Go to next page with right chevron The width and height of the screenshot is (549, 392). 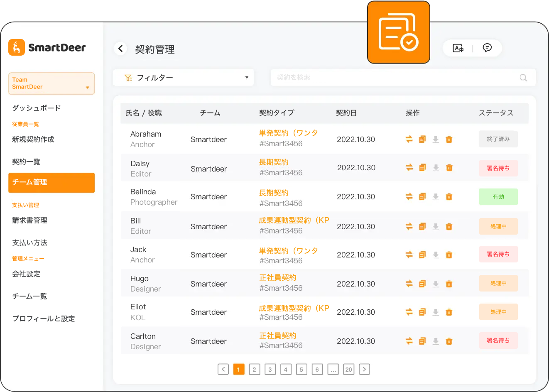364,369
